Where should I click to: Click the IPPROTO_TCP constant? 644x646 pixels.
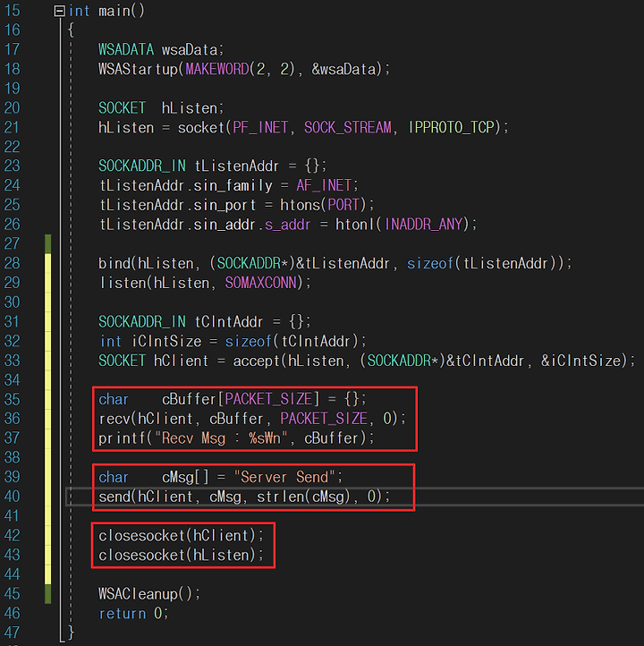(x=451, y=127)
